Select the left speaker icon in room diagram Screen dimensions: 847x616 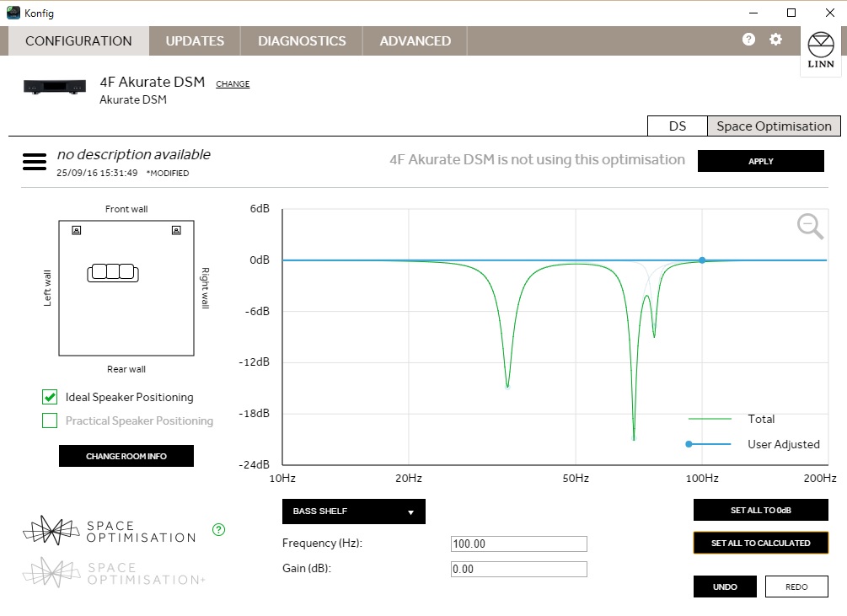(77, 231)
